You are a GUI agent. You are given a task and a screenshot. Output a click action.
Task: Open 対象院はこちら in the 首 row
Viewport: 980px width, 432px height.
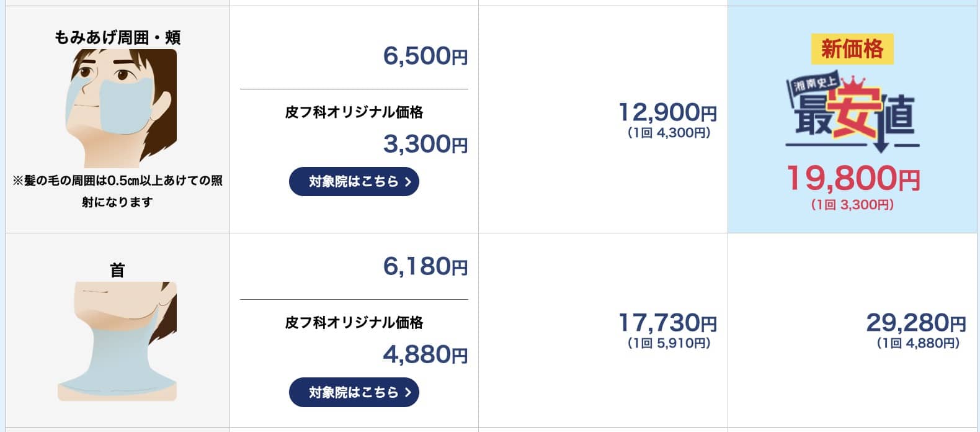tap(354, 392)
